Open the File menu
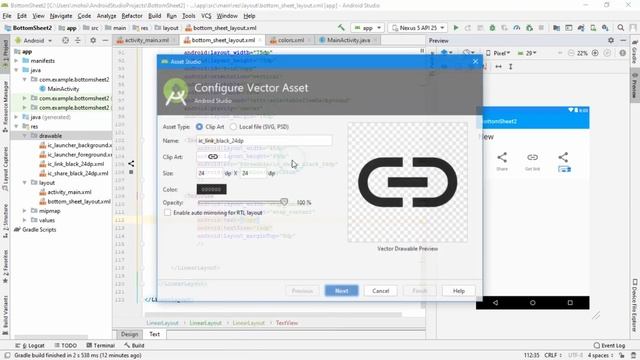 click(7, 16)
